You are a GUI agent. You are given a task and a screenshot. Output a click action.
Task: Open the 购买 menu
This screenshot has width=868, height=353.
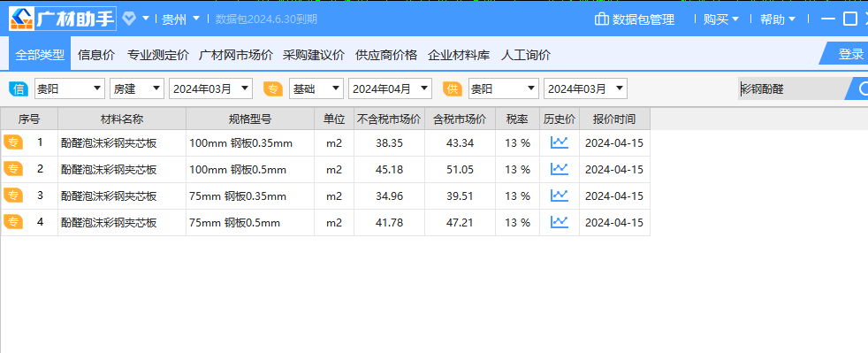(720, 19)
